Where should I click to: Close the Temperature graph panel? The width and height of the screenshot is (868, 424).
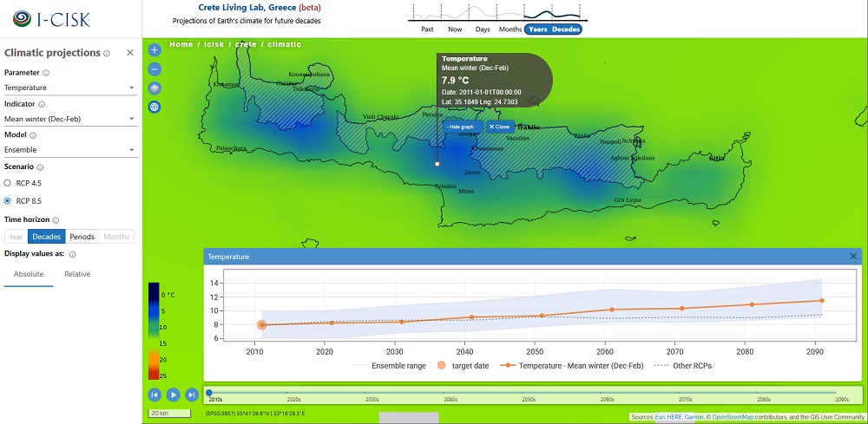tap(853, 257)
